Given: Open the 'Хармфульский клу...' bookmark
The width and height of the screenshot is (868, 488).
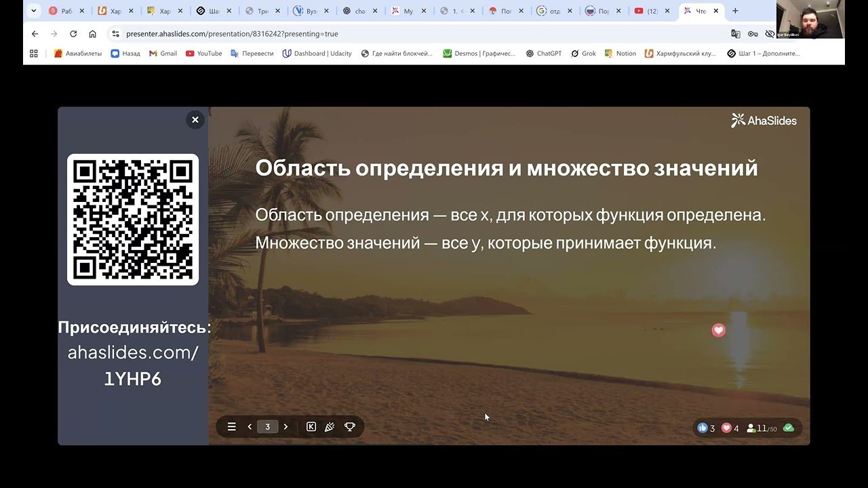Looking at the screenshot, I should pyautogui.click(x=680, y=54).
